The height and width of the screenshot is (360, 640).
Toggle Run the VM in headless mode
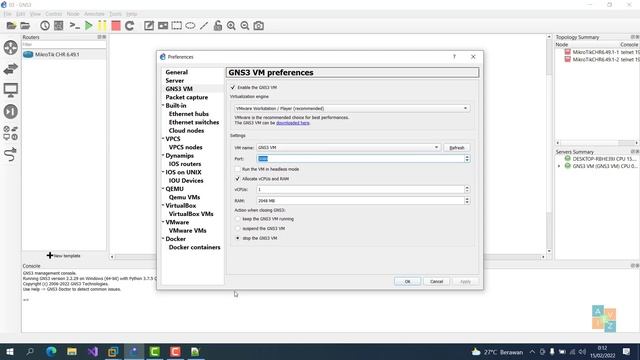tap(238, 169)
